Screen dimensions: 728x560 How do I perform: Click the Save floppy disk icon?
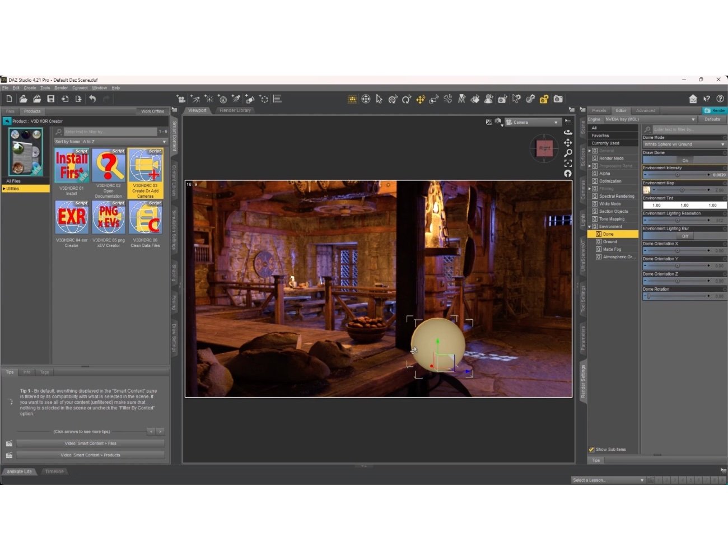51,99
